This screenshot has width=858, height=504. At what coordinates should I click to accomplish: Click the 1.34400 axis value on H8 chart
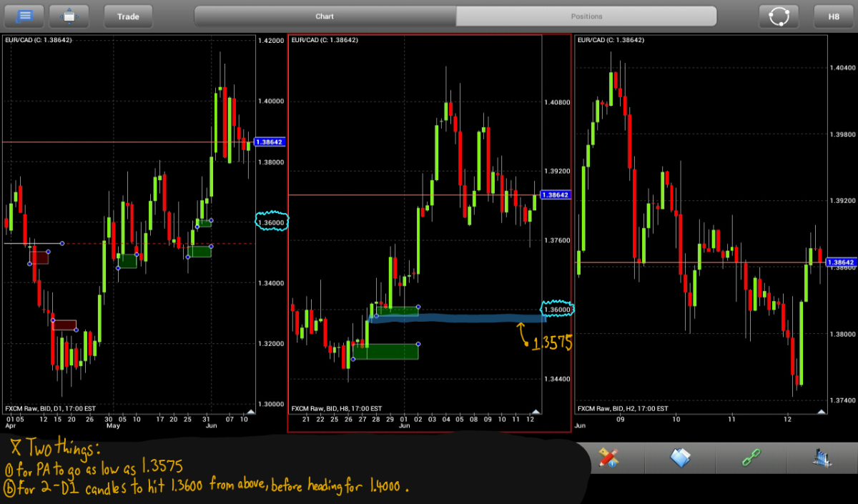(x=557, y=379)
